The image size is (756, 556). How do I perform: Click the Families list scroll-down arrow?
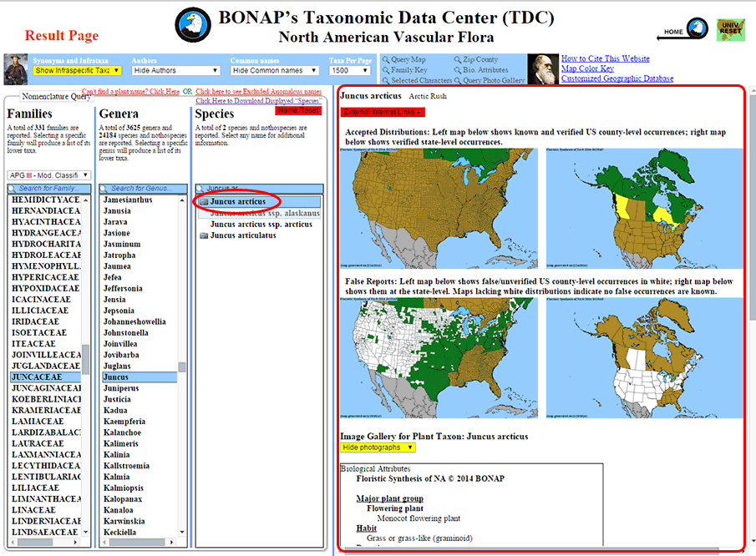[86, 532]
